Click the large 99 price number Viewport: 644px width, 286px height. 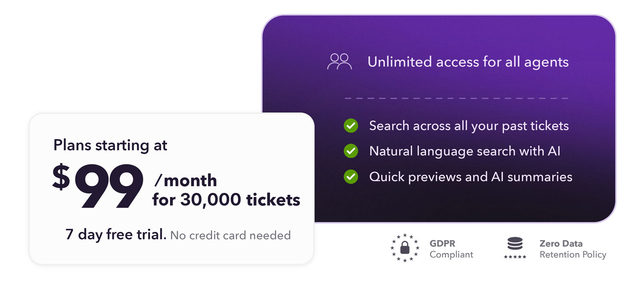tap(109, 186)
